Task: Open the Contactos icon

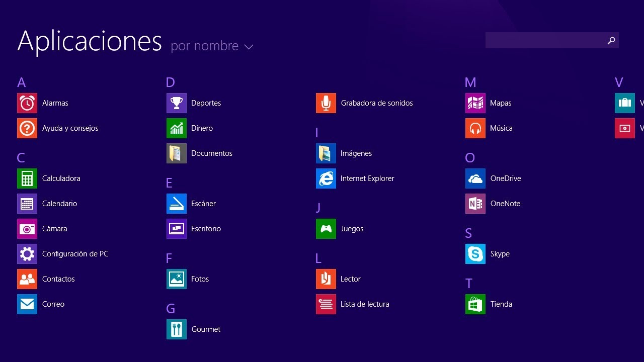Action: pyautogui.click(x=27, y=279)
